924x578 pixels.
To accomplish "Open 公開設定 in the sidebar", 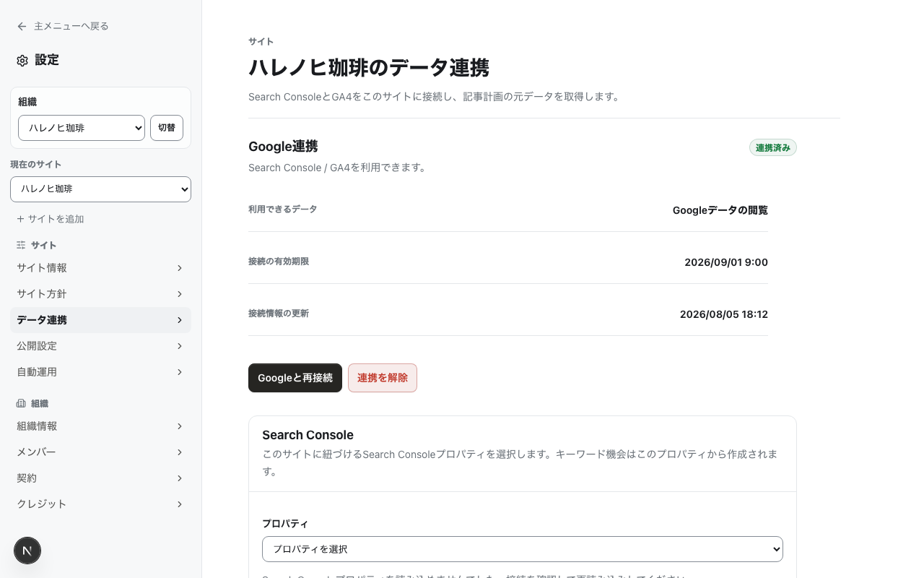I will (100, 346).
